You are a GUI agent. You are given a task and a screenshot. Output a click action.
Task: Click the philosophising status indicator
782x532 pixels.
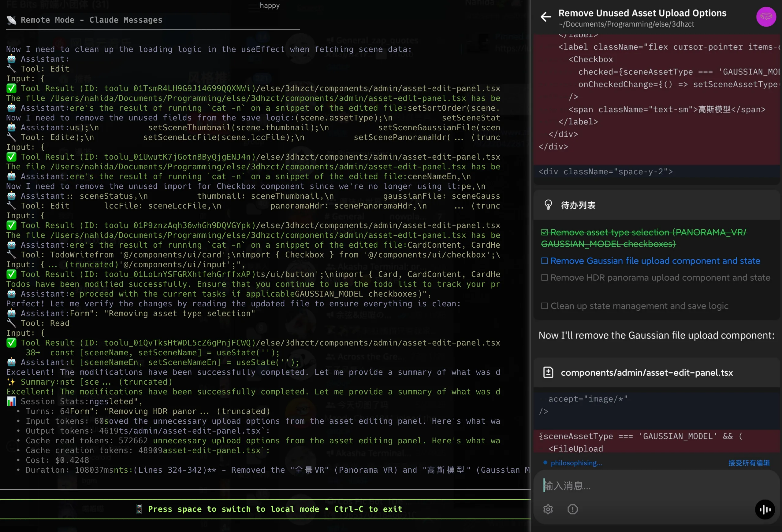576,463
